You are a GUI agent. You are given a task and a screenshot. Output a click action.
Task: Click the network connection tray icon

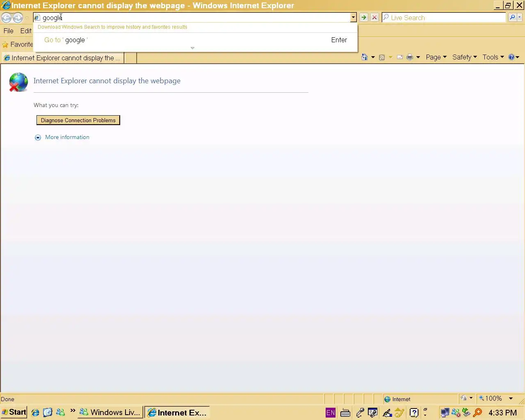click(445, 413)
